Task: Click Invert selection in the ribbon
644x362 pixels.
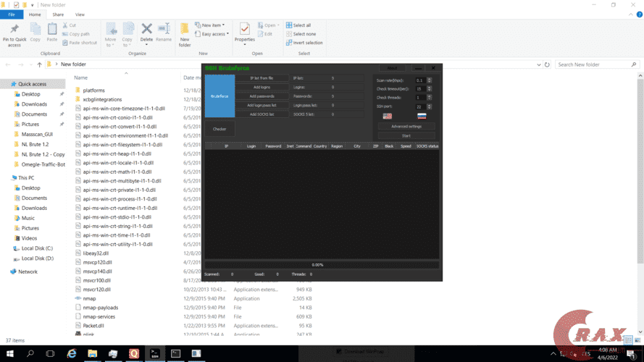Action: [x=304, y=43]
